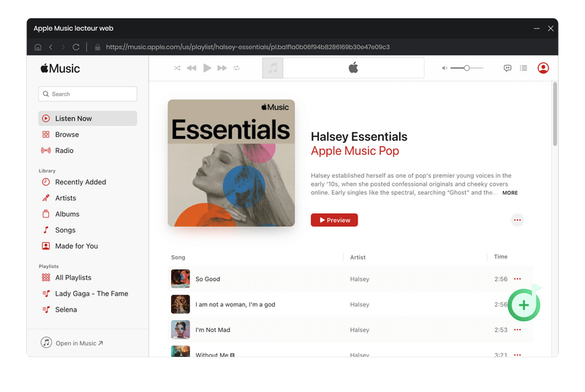Click the Apple logo playback display
585x392 pixels.
pyautogui.click(x=353, y=68)
